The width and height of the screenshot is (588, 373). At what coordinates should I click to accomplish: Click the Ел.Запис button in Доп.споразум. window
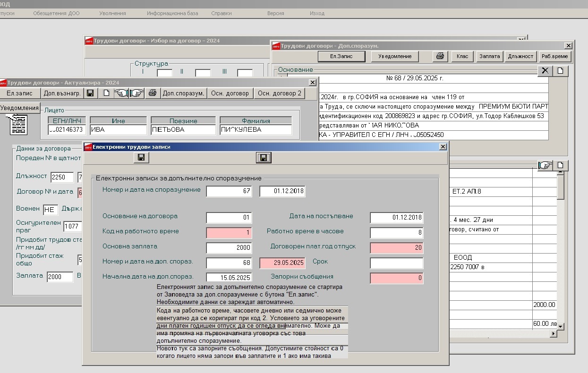tap(341, 56)
